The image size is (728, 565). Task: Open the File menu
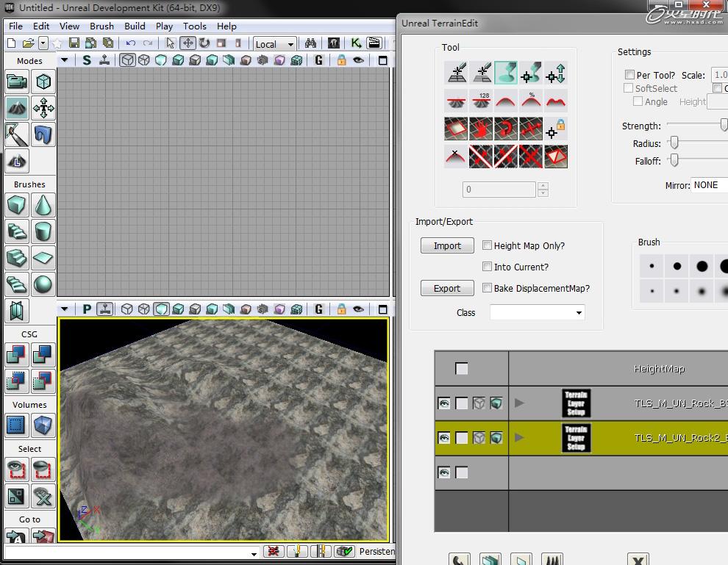(x=15, y=26)
